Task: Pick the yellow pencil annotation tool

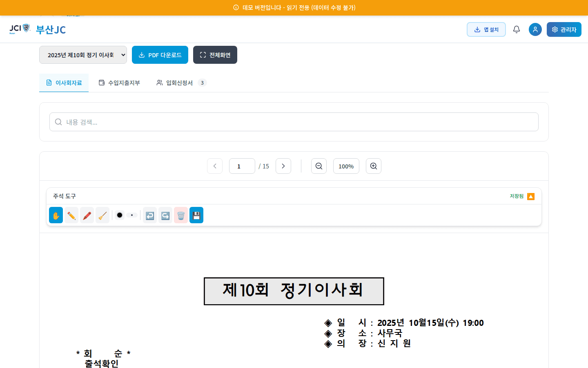Action: coord(71,215)
